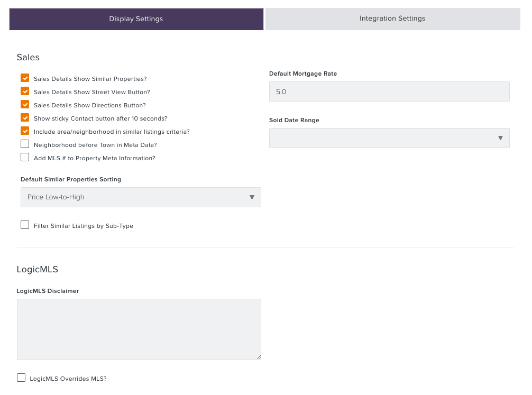This screenshot has height=395, width=532.
Task: Click the Default Mortgage Rate label
Action: coord(303,74)
